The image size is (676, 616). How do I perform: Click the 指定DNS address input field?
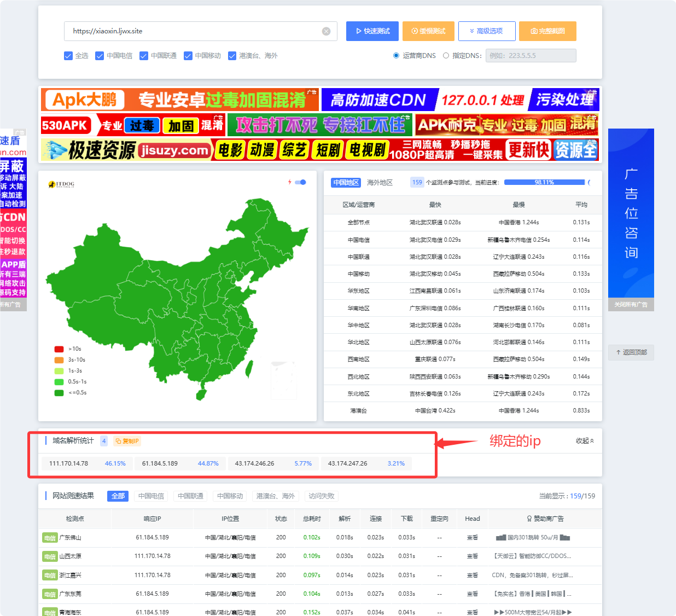click(x=531, y=56)
